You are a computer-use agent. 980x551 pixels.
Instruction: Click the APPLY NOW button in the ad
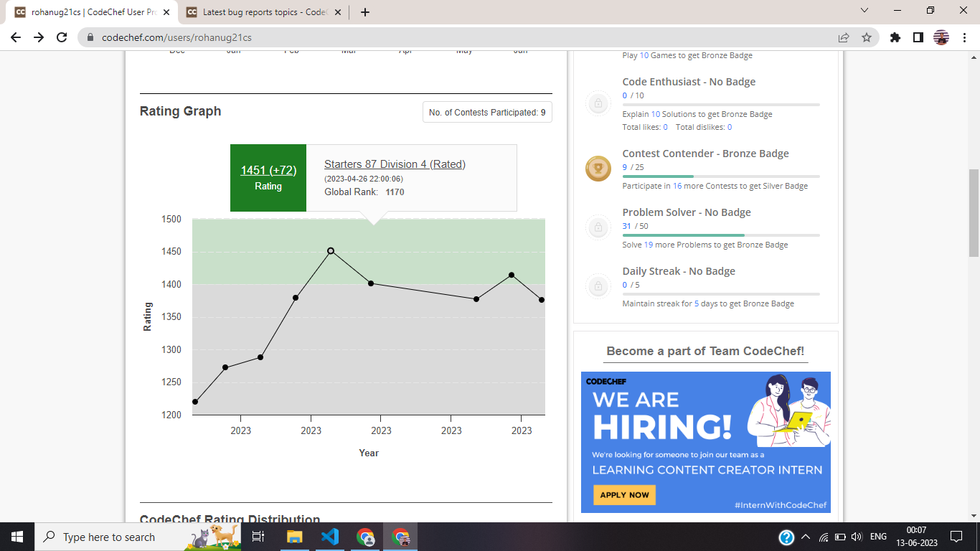[624, 494]
